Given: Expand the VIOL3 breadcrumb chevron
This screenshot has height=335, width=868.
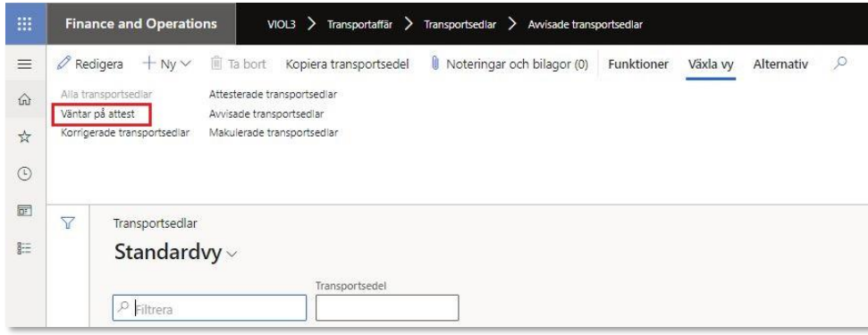Looking at the screenshot, I should (312, 24).
